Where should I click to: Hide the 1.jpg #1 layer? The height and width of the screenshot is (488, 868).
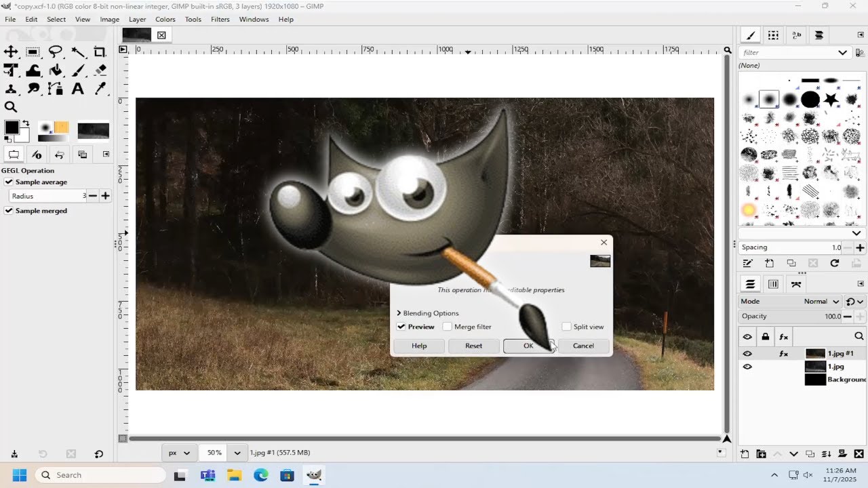[747, 353]
